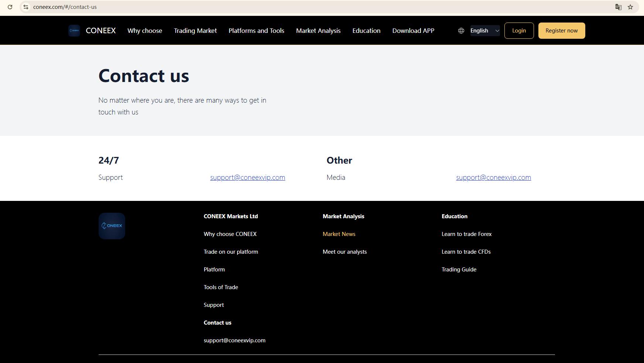Viewport: 644px width, 363px height.
Task: Bookmark this page with the star icon
Action: click(x=630, y=7)
